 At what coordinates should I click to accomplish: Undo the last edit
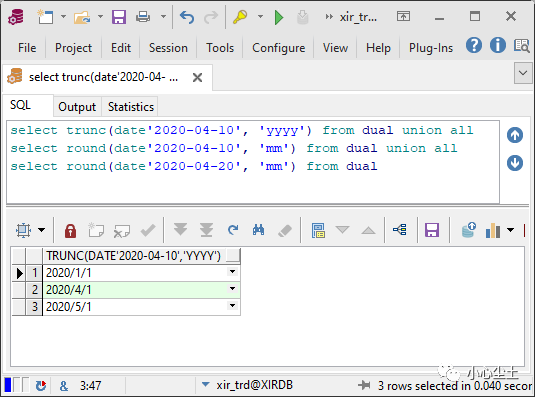pos(187,17)
